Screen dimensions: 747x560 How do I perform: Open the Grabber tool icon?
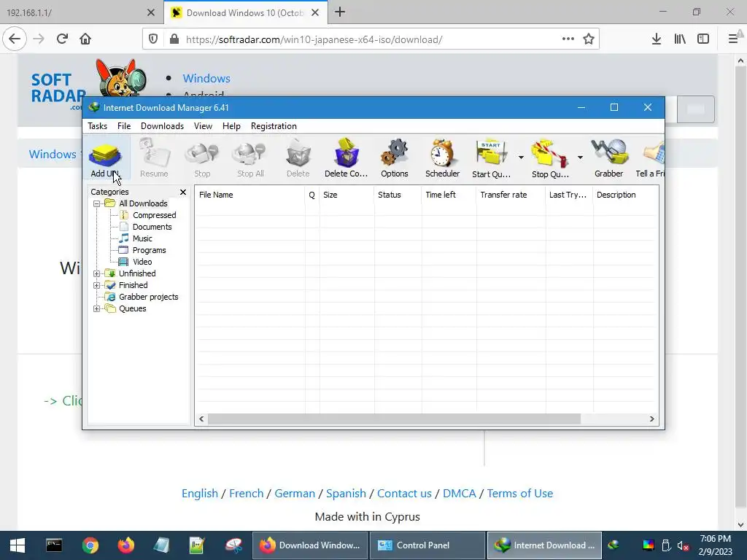(609, 159)
